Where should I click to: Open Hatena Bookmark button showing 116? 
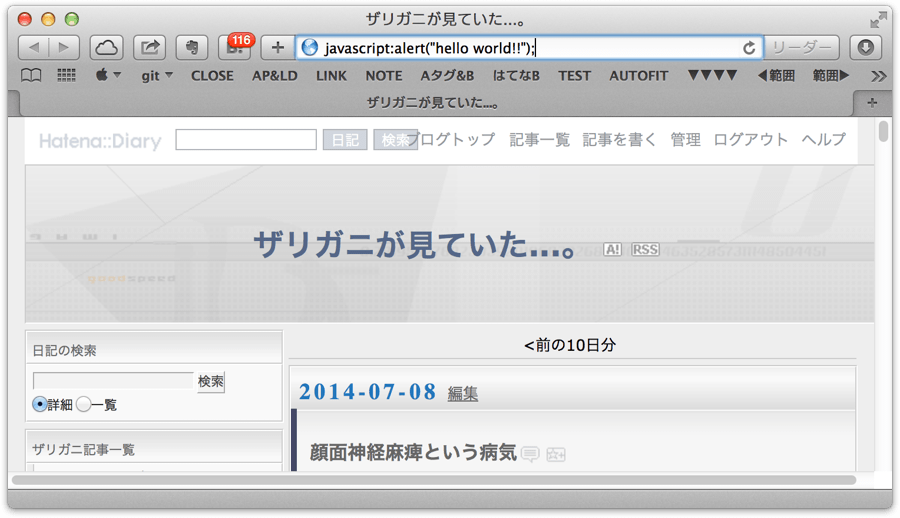pyautogui.click(x=235, y=47)
